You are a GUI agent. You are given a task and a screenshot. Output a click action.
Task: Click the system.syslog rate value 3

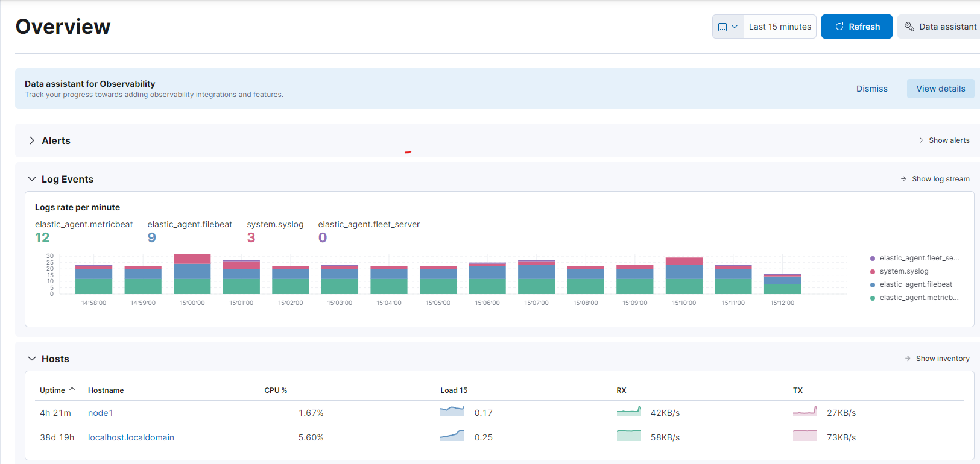tap(251, 237)
